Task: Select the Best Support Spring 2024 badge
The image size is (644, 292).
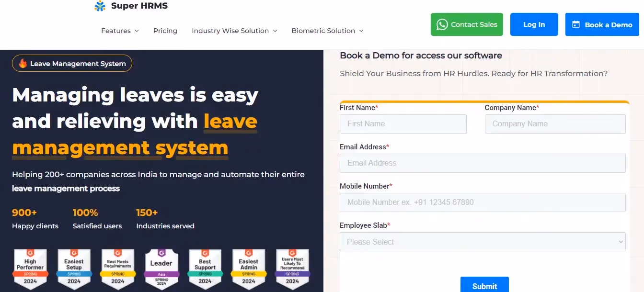Action: [205, 270]
